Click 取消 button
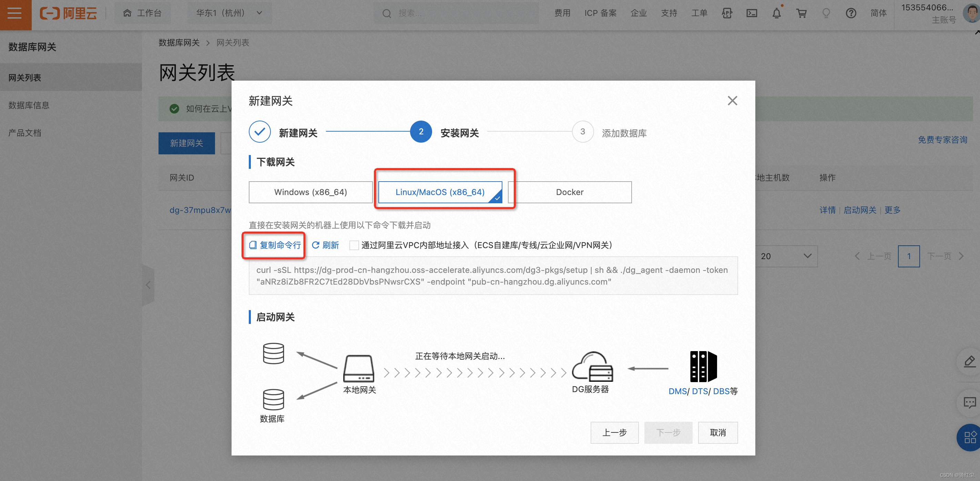Image resolution: width=980 pixels, height=481 pixels. coord(718,433)
